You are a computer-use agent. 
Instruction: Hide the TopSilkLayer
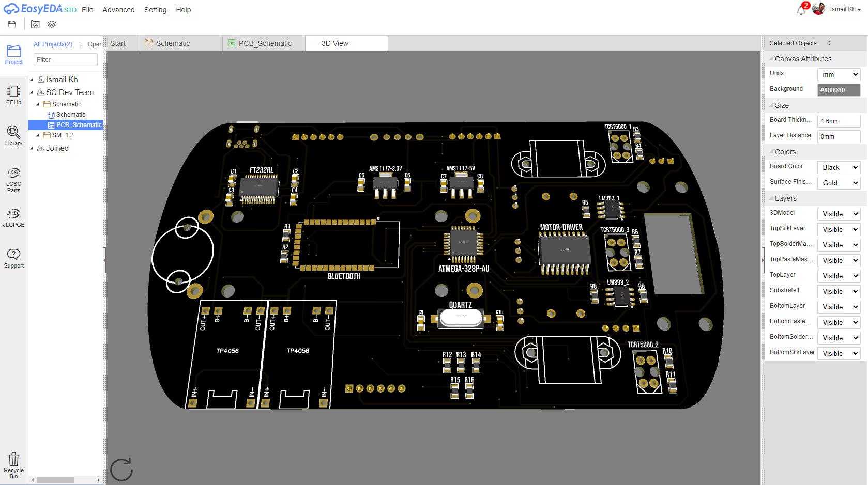pos(839,229)
